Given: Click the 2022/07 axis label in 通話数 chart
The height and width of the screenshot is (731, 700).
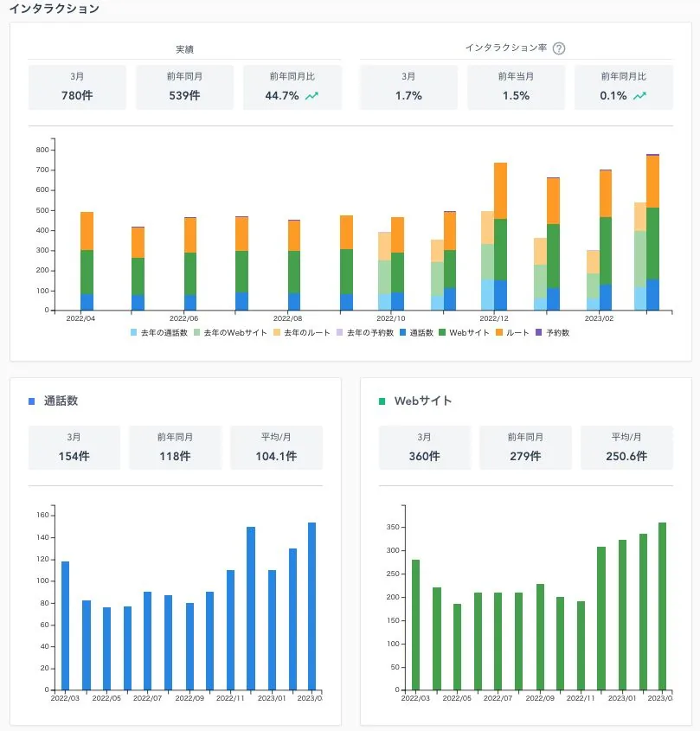Looking at the screenshot, I should pyautogui.click(x=147, y=698).
